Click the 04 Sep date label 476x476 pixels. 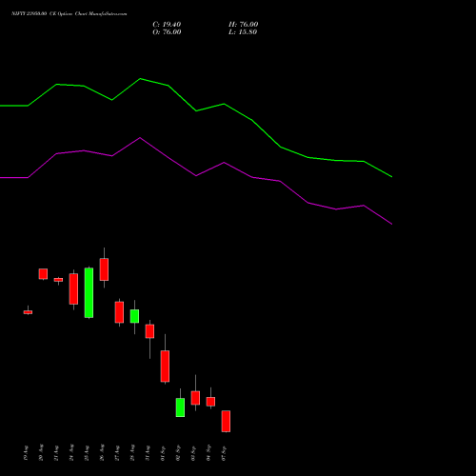tap(208, 453)
